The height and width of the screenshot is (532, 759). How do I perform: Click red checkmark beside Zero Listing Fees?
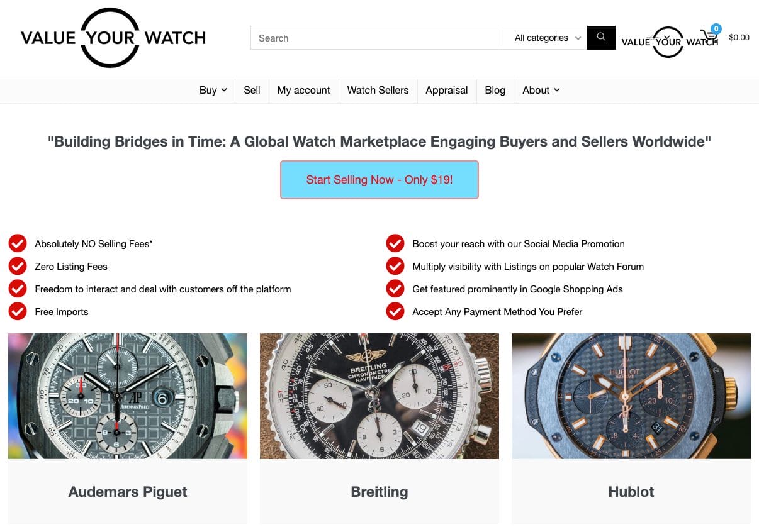(x=18, y=266)
